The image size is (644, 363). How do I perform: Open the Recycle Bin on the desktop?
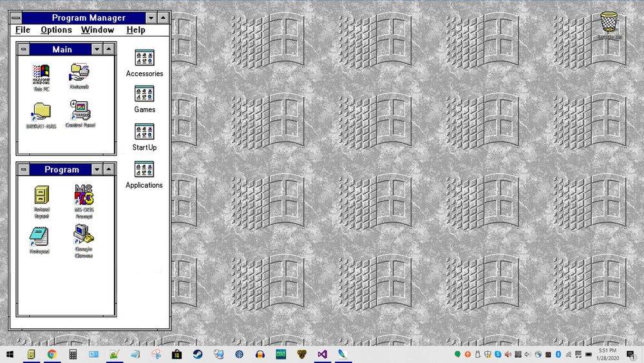pos(609,23)
